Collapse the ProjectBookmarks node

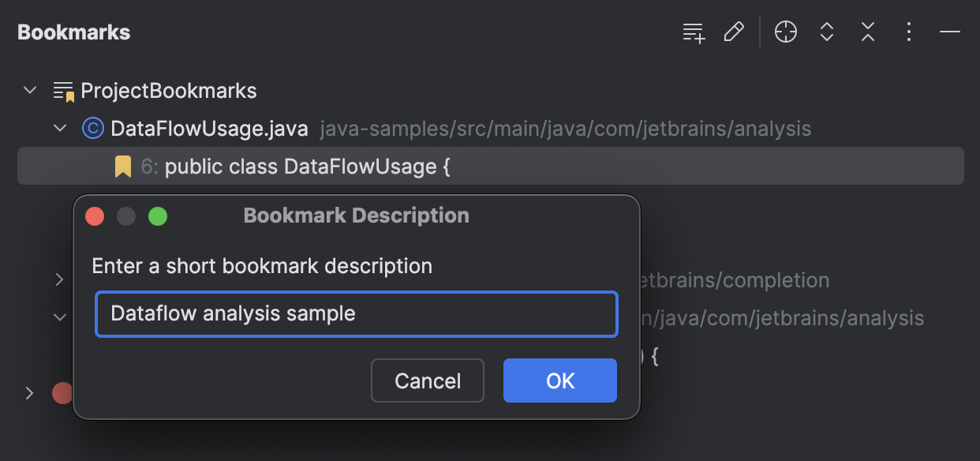[x=30, y=90]
